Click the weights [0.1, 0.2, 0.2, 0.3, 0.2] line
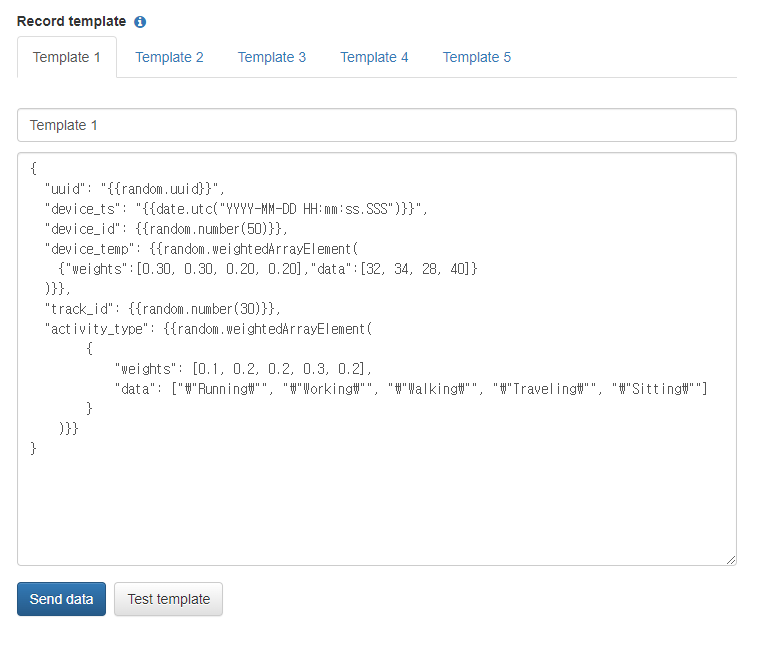This screenshot has width=762, height=647. pos(243,369)
